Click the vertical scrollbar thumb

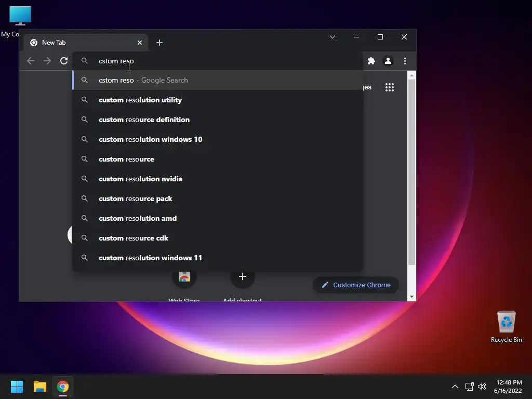[x=411, y=172]
